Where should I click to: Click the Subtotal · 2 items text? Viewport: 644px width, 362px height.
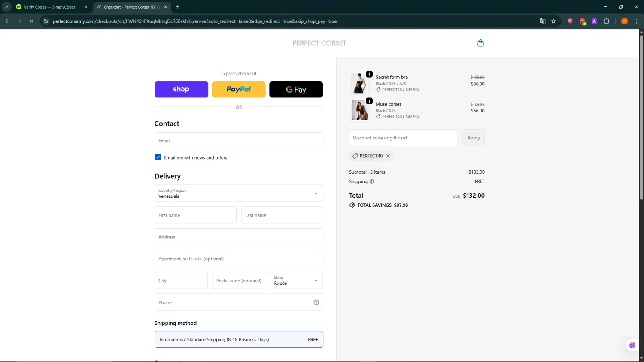(x=367, y=172)
